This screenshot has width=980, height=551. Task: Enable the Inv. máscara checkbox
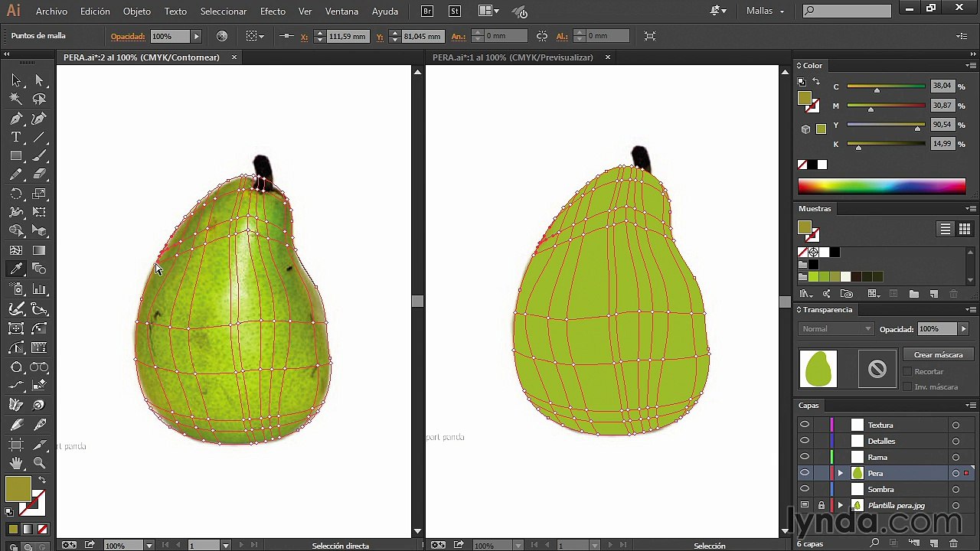908,386
